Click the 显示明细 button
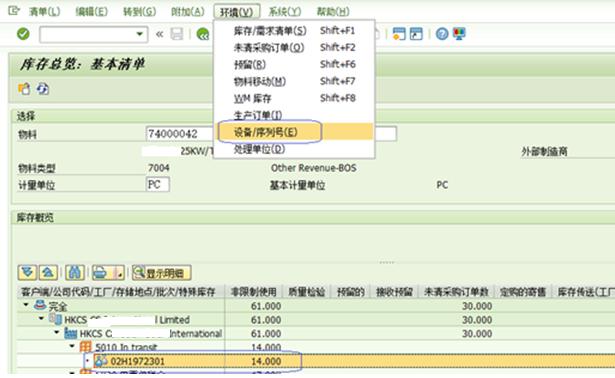Screen dimensions: 615x378 pos(162,273)
